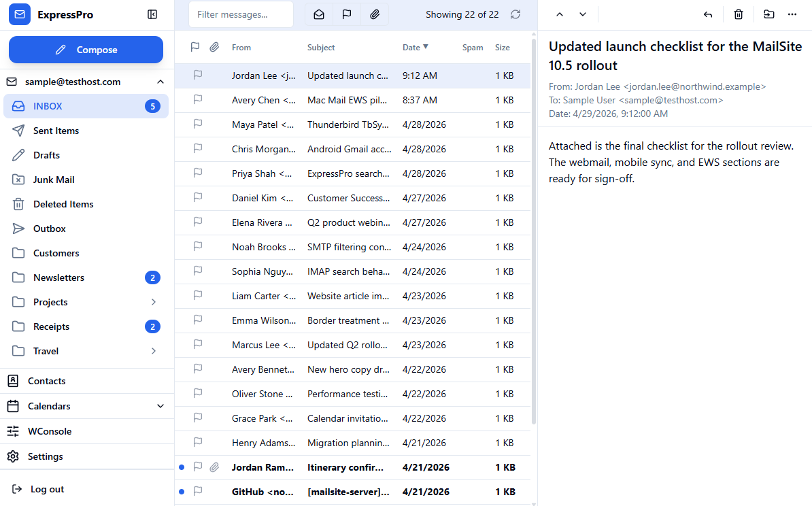
Task: Open the Junk Mail folder
Action: pos(86,180)
